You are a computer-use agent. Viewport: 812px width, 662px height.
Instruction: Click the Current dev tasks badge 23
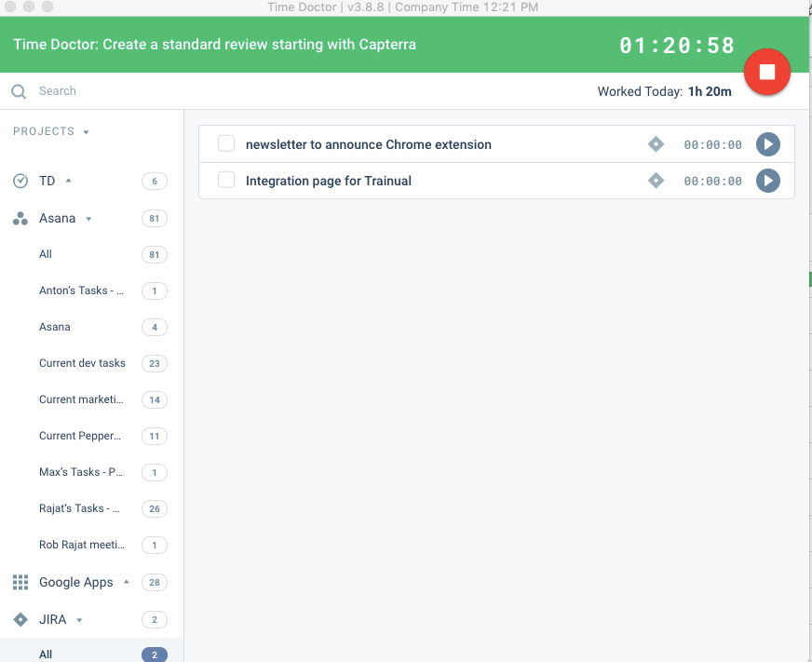(x=155, y=364)
